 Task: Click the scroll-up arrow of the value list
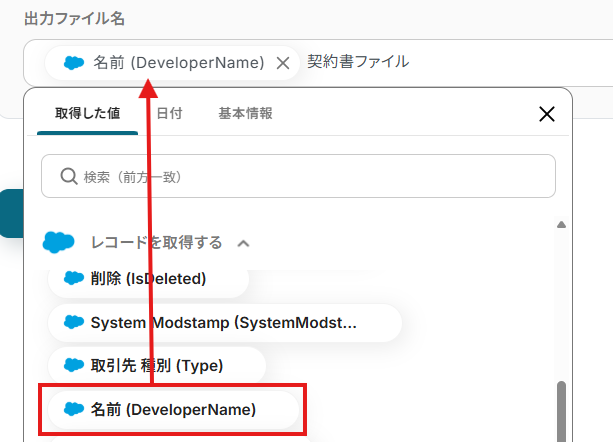561,224
